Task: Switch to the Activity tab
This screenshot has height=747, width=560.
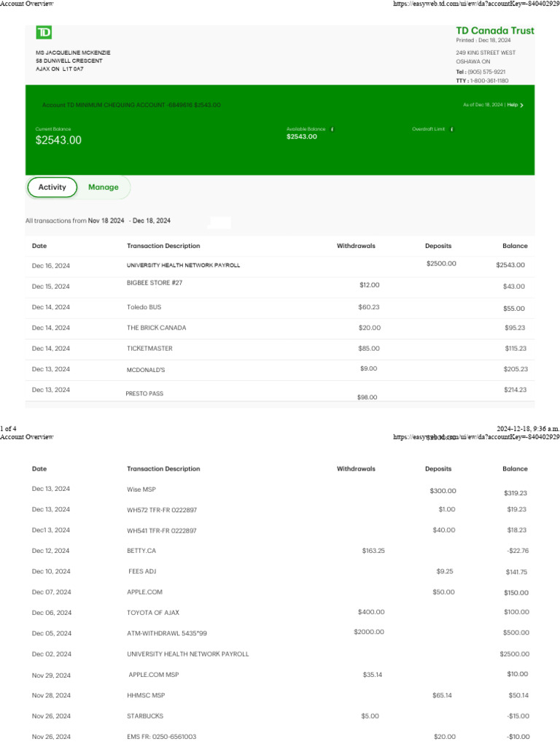Action: point(52,187)
